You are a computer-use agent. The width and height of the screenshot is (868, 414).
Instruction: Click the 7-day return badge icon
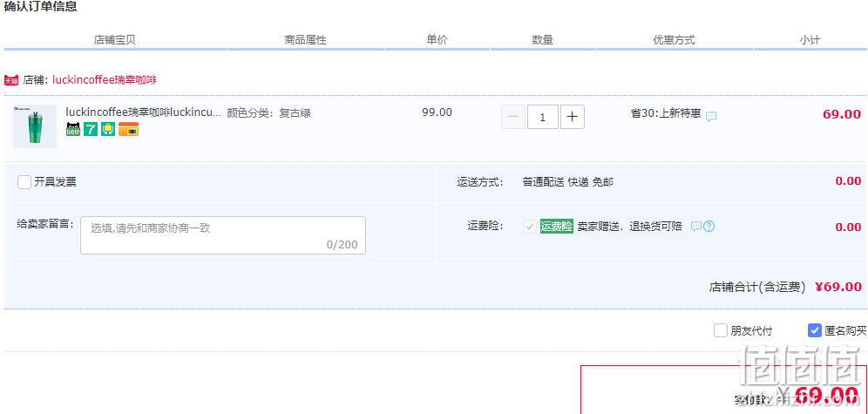pyautogui.click(x=91, y=130)
